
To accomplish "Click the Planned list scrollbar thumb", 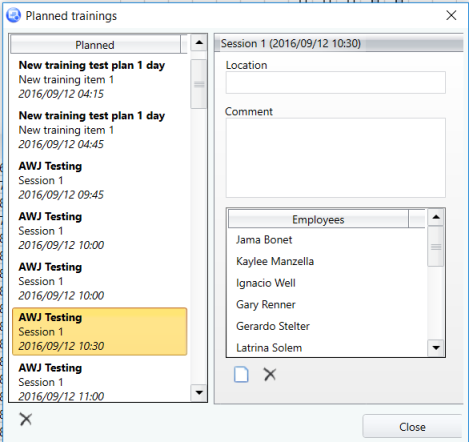I will [199, 84].
